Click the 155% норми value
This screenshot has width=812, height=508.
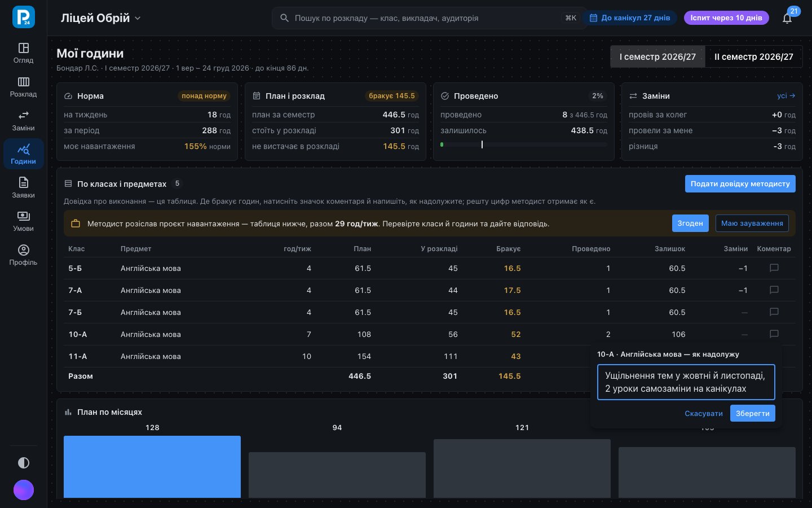click(208, 146)
